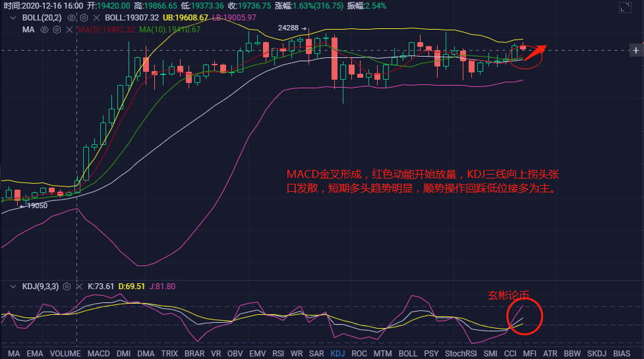Close the KDJ indicator panel
The height and width of the screenshot is (359, 644).
(79, 287)
